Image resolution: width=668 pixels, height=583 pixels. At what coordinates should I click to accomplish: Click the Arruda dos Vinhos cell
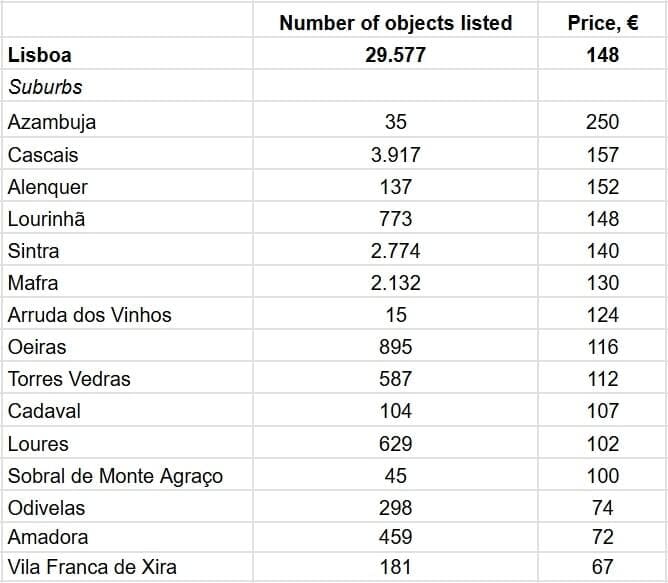pyautogui.click(x=90, y=315)
